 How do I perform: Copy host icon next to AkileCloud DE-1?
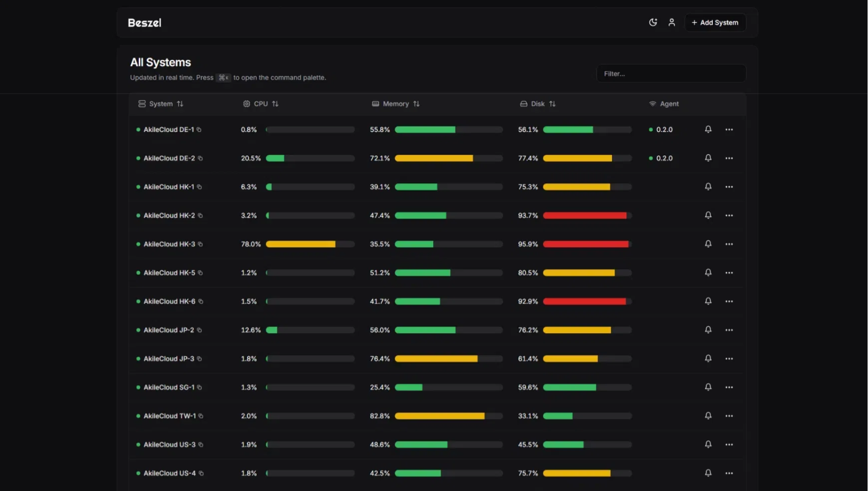point(199,130)
